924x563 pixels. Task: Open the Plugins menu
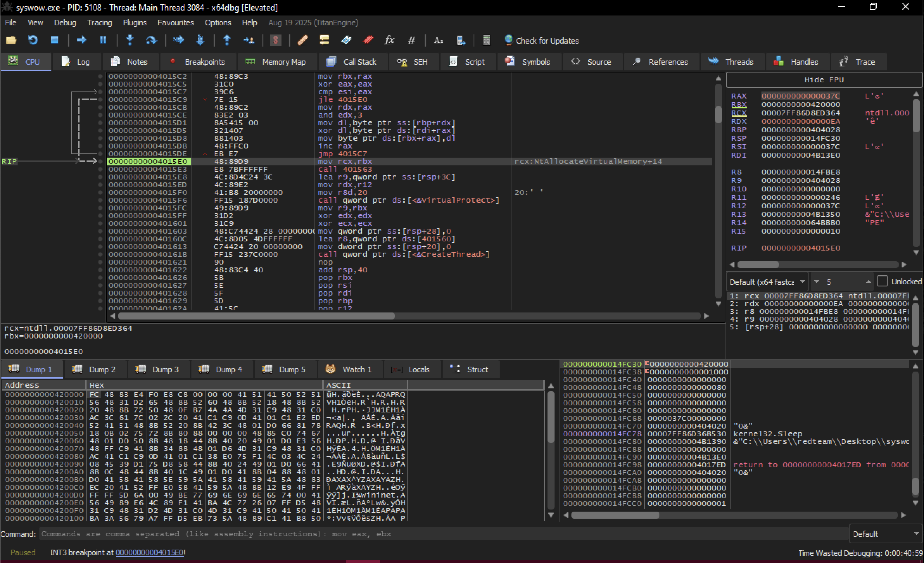tap(135, 23)
